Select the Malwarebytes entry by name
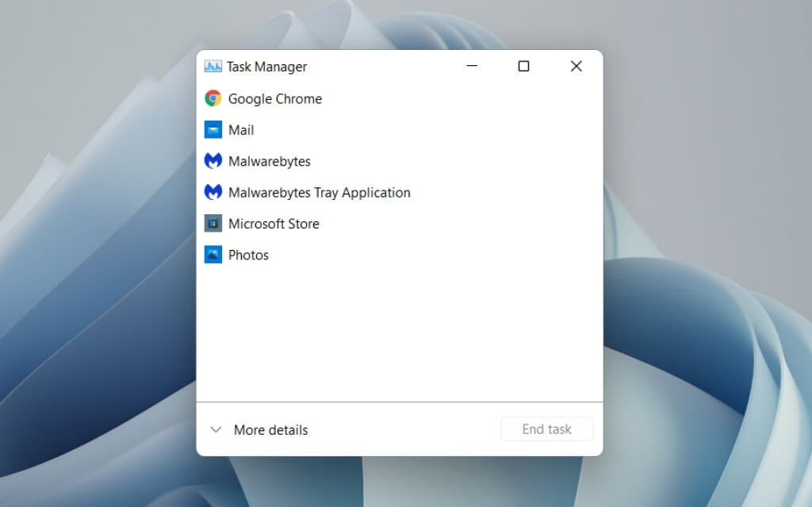The width and height of the screenshot is (812, 507). click(270, 161)
